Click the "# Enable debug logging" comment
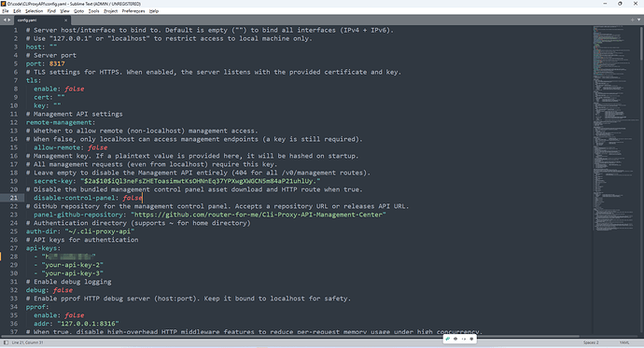The width and height of the screenshot is (644, 348). pos(68,282)
